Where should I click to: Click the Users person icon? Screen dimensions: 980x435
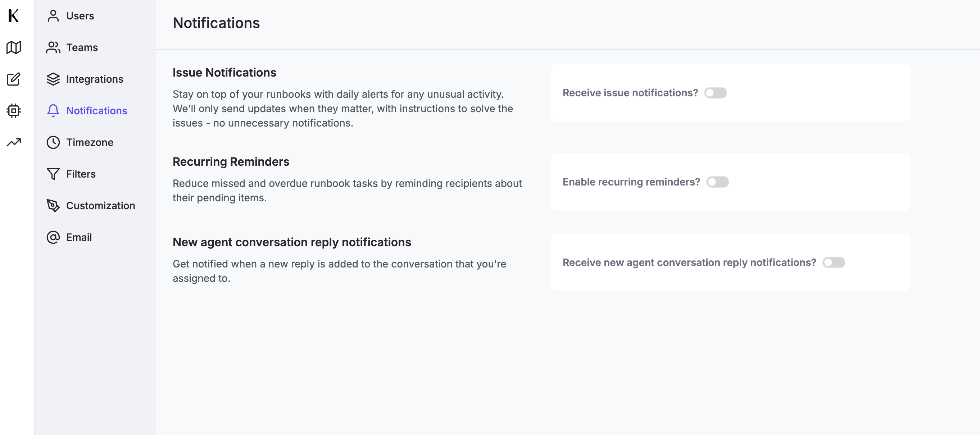[53, 16]
